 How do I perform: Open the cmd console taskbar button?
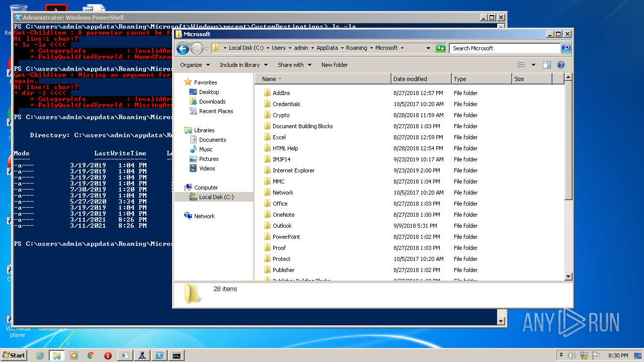tap(176, 355)
